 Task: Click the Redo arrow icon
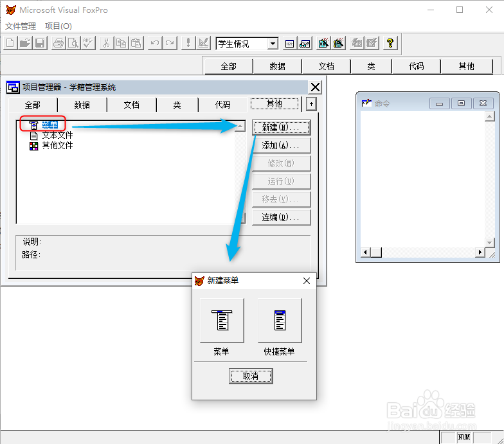pyautogui.click(x=170, y=43)
